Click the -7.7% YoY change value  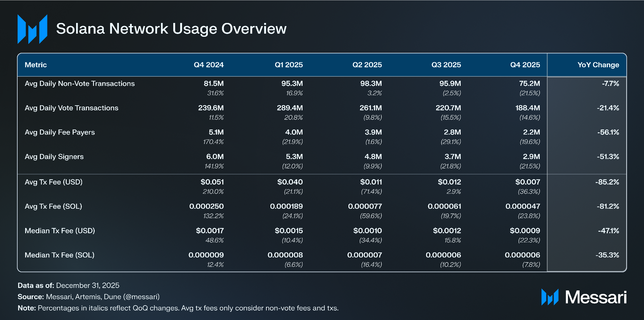click(x=610, y=84)
